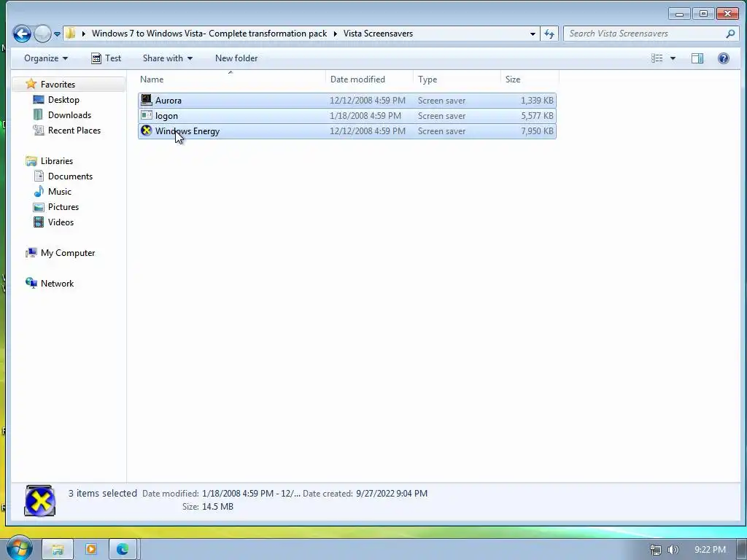Click the grayed Forward navigation arrow

coord(42,34)
